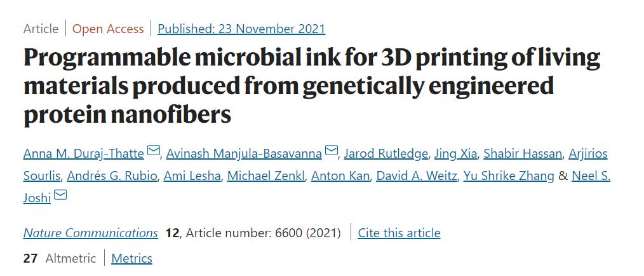This screenshot has height=276, width=644.
Task: Open author link Avinash Manjula-Basavanna
Action: pyautogui.click(x=245, y=154)
